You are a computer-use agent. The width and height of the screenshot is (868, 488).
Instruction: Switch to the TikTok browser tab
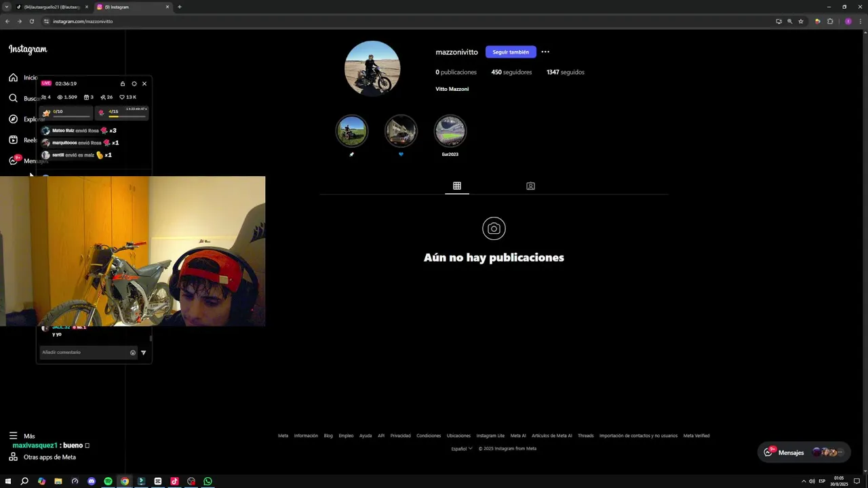pyautogui.click(x=52, y=7)
